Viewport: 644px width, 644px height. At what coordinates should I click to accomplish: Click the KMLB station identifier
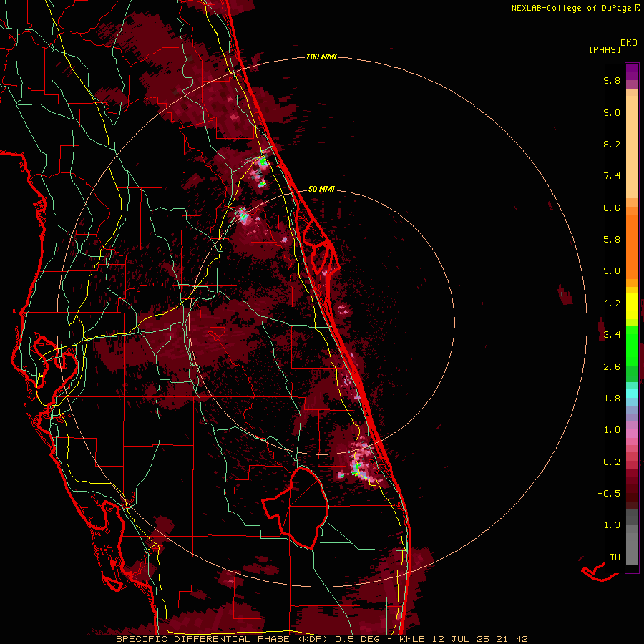412,639
